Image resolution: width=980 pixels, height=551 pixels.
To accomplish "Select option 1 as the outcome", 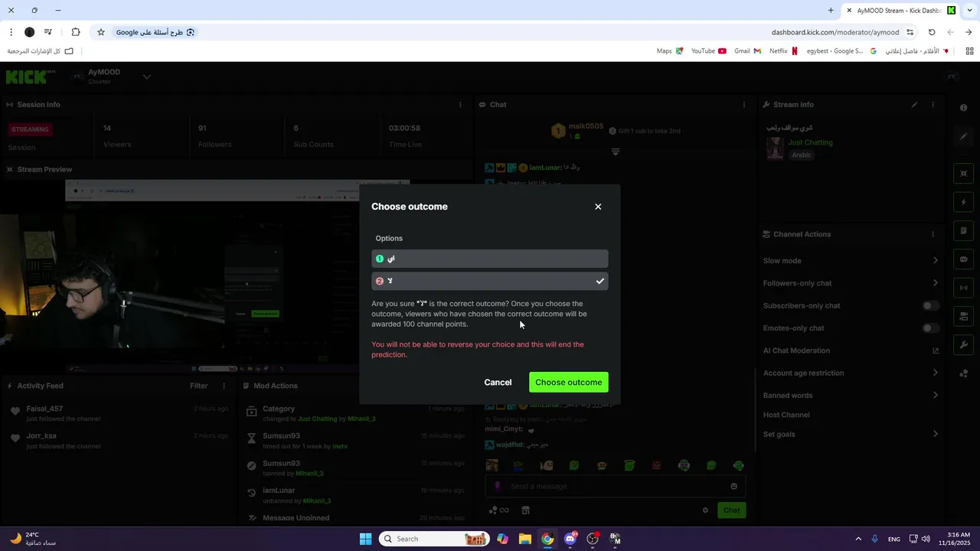I will pos(490,259).
